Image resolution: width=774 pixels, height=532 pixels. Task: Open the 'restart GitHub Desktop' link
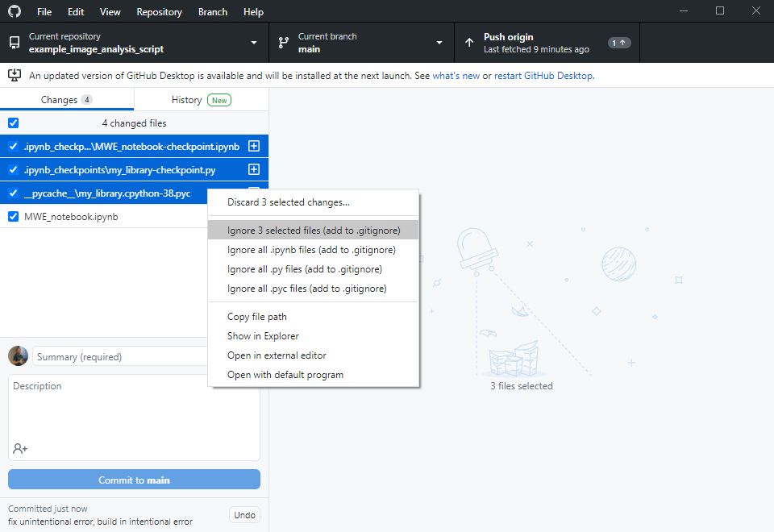click(543, 76)
